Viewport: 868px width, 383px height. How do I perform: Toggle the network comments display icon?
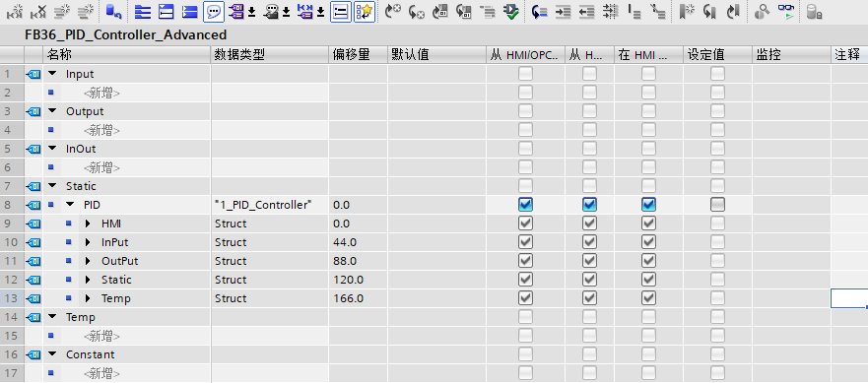[x=341, y=11]
